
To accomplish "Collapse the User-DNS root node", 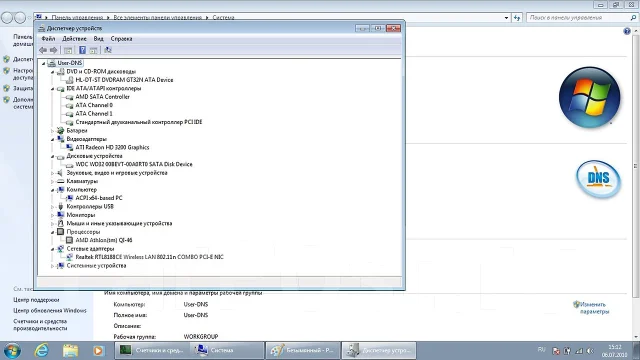I will [44, 63].
